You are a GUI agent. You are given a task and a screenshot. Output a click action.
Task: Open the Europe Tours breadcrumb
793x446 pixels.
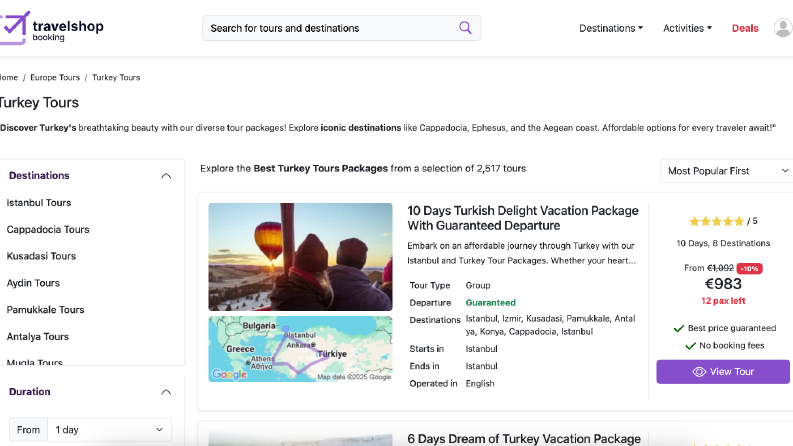[x=55, y=77]
